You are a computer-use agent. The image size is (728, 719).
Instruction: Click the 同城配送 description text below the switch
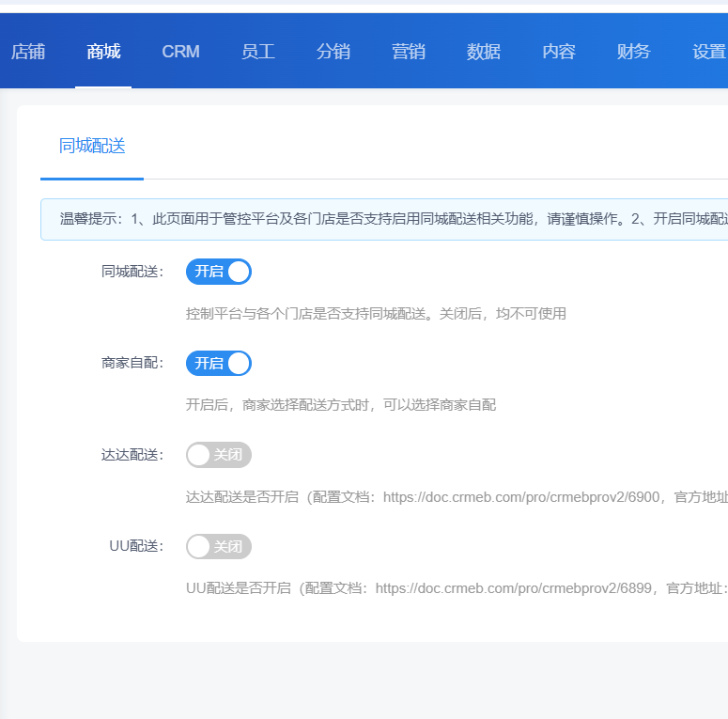[x=376, y=314]
